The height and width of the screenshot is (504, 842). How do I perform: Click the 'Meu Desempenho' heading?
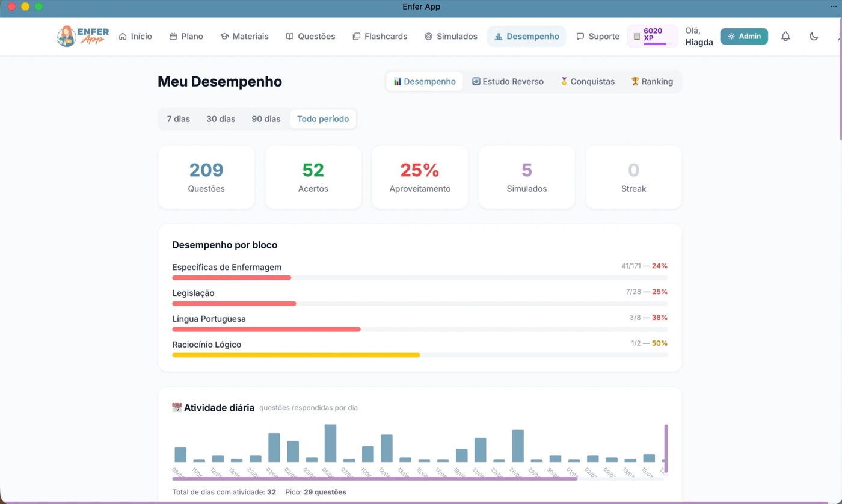220,82
